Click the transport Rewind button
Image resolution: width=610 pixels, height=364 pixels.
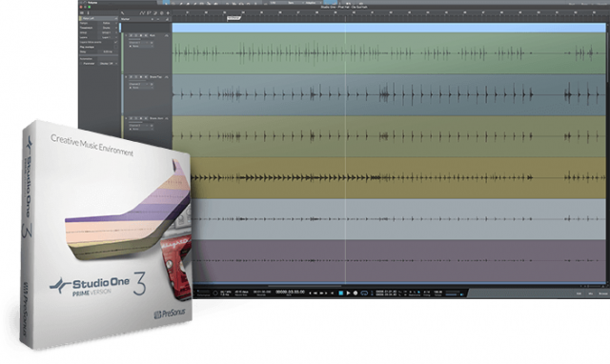coord(315,293)
